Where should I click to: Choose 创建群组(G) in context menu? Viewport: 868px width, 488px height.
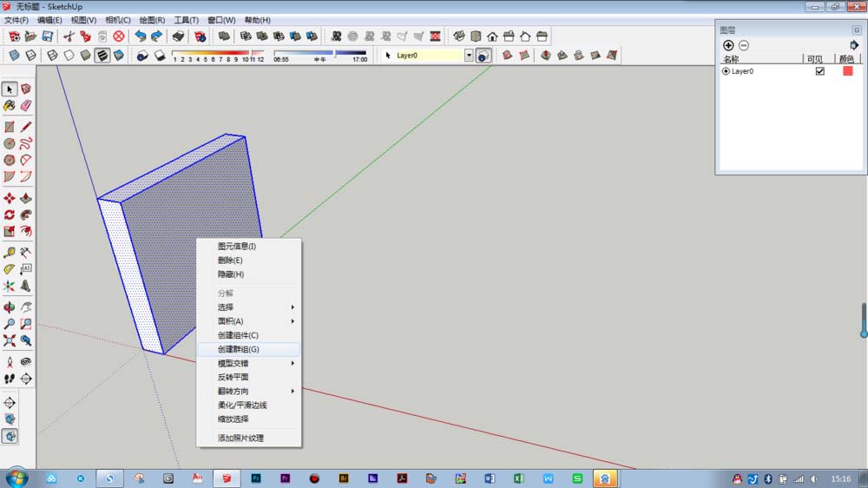[250, 349]
